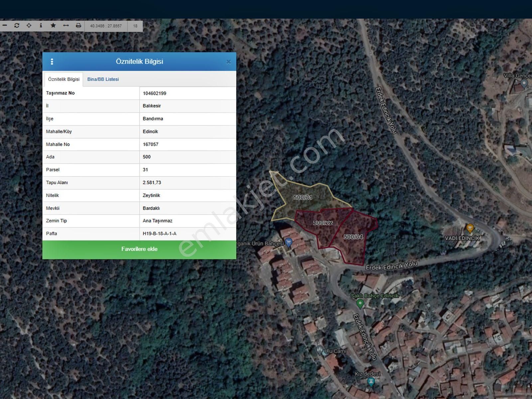
Task: Click the VADİ EDİNCİK map marker
Action: (x=469, y=228)
